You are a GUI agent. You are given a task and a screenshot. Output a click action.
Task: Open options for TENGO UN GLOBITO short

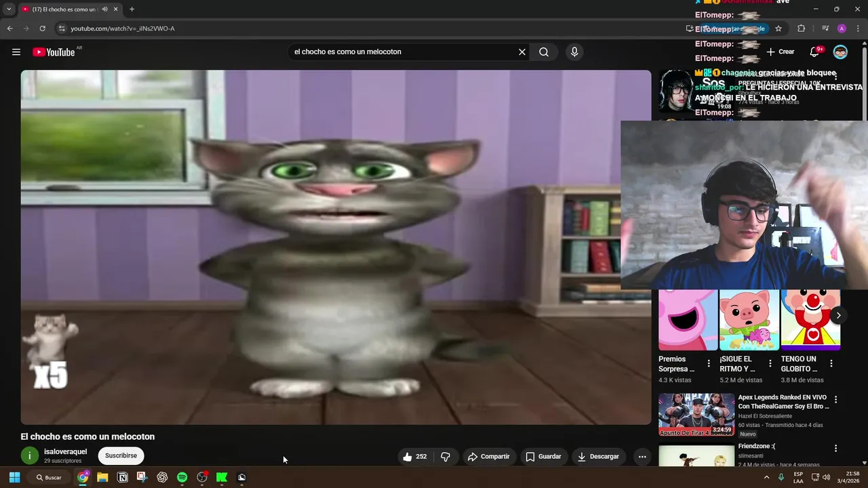(831, 364)
